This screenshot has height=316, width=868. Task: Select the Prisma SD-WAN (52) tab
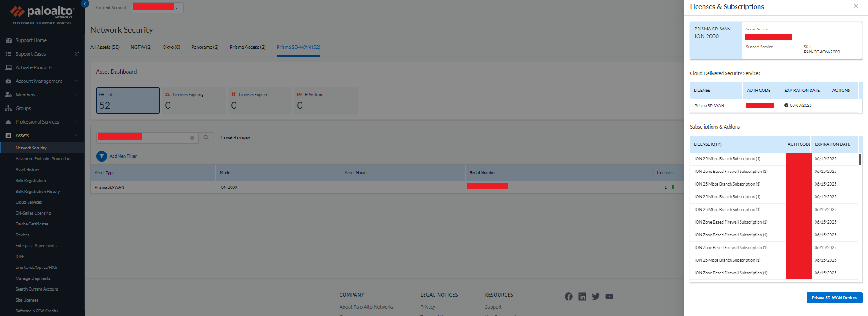pos(298,47)
